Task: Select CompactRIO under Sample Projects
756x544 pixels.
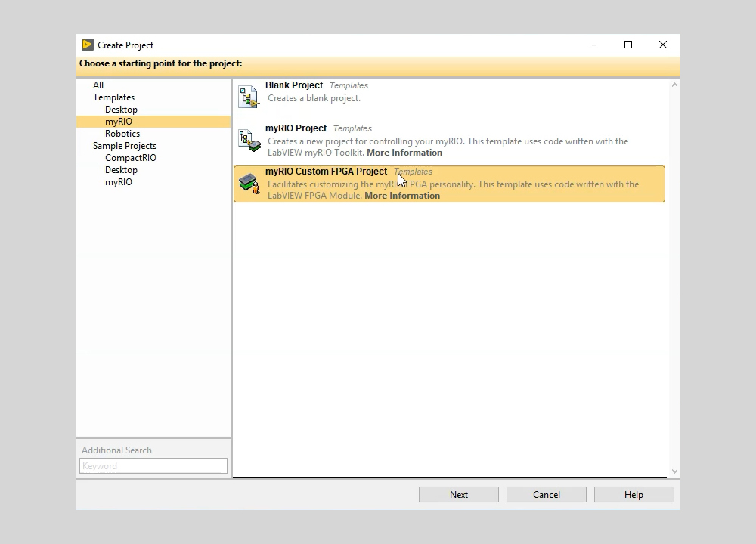Action: [x=131, y=158]
